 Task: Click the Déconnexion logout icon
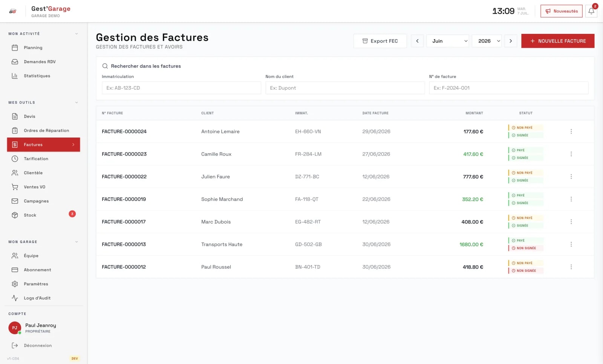(15, 346)
